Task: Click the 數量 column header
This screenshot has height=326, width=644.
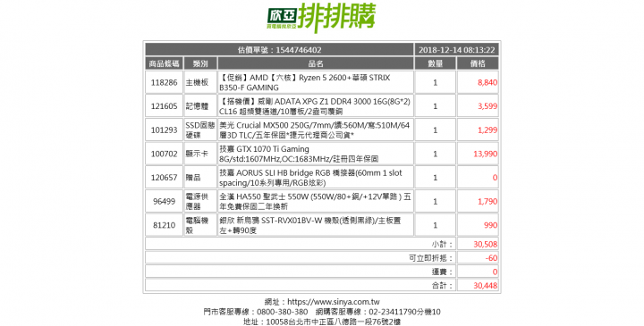Action: (x=436, y=63)
